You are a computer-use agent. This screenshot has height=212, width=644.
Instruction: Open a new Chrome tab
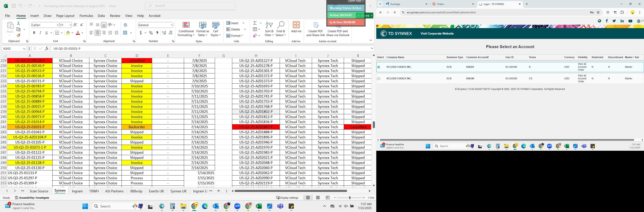tap(527, 4)
